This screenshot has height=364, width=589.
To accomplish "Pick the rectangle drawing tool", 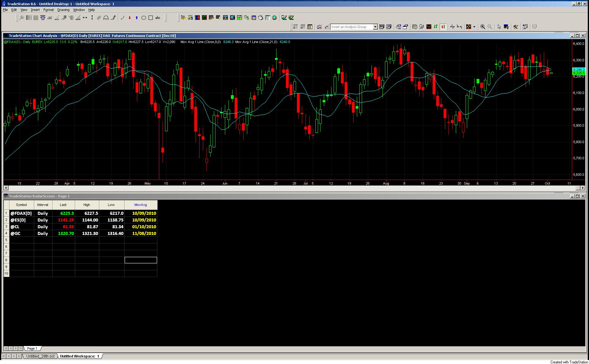I will pyautogui.click(x=151, y=18).
